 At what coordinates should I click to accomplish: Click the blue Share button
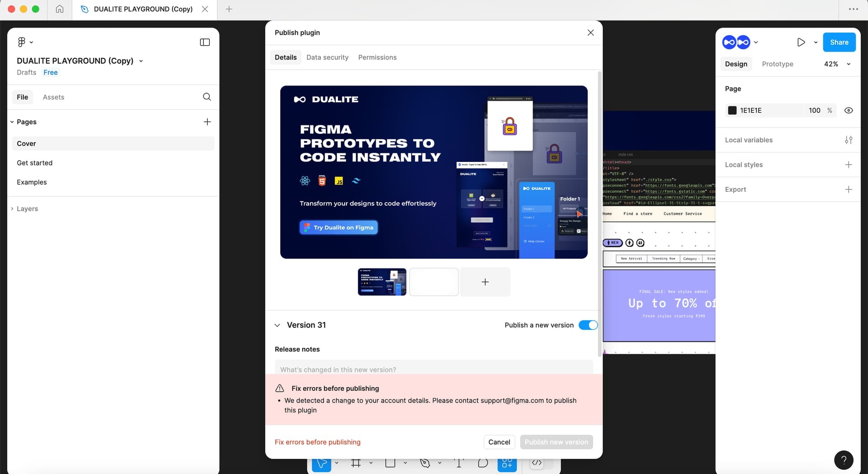click(839, 42)
